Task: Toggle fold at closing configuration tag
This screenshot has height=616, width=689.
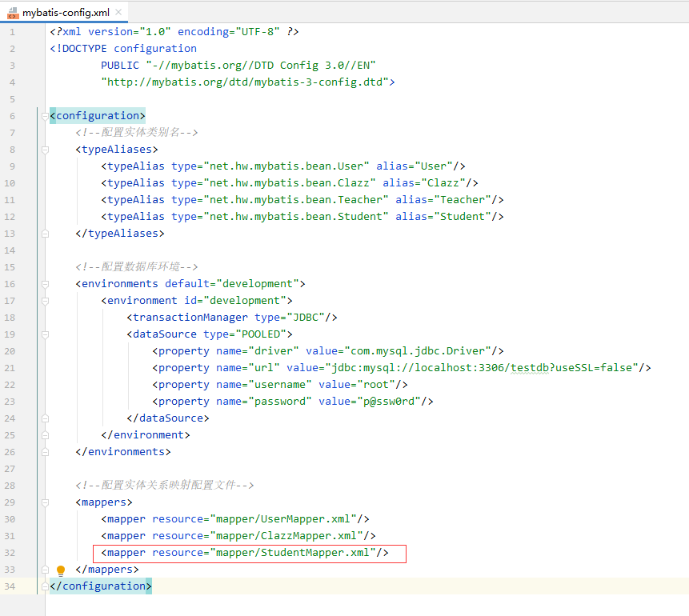Action: pos(45,586)
